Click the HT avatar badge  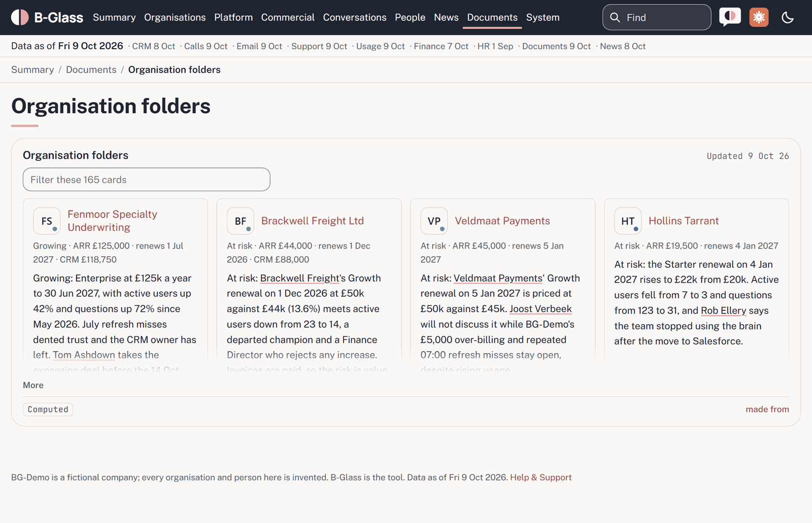tap(628, 221)
